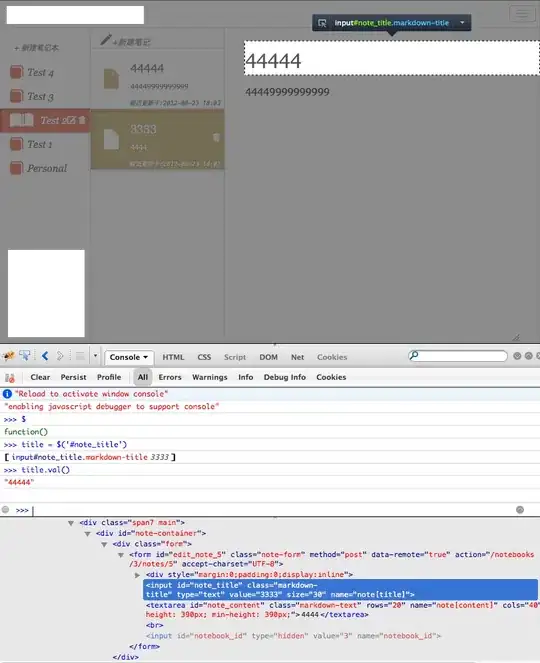Click the red notebook icon beside Test 4
540x663 pixels.
point(16,72)
